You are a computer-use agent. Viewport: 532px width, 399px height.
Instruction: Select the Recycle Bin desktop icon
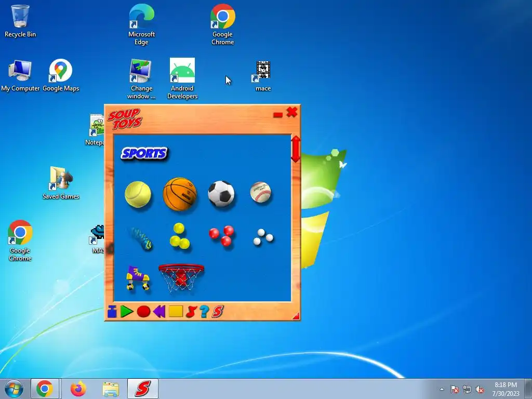pyautogui.click(x=20, y=21)
